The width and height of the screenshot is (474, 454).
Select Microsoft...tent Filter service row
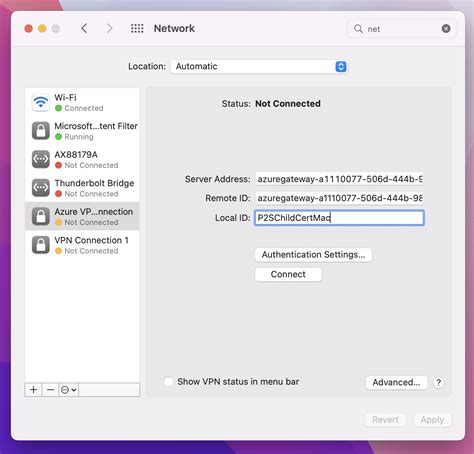(82, 131)
